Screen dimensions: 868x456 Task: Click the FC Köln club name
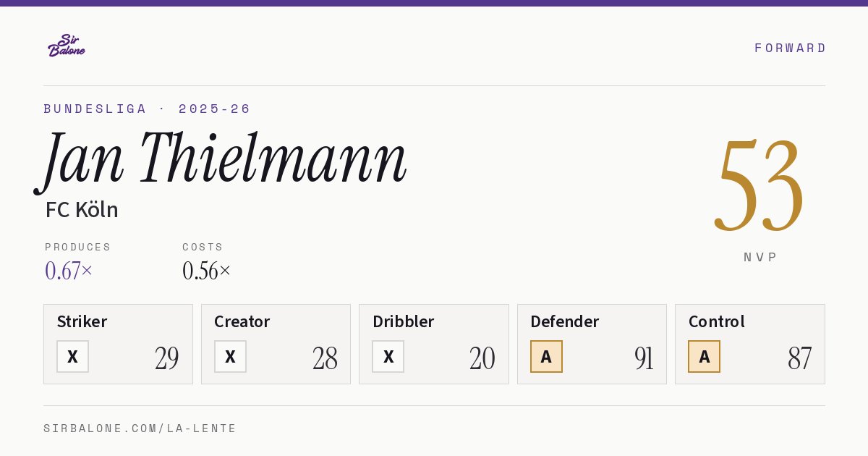[82, 210]
